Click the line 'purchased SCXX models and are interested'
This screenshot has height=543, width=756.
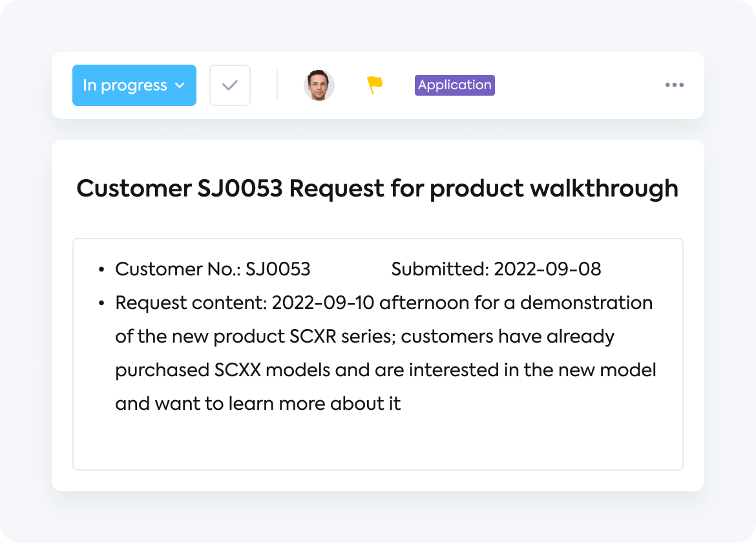(x=386, y=370)
